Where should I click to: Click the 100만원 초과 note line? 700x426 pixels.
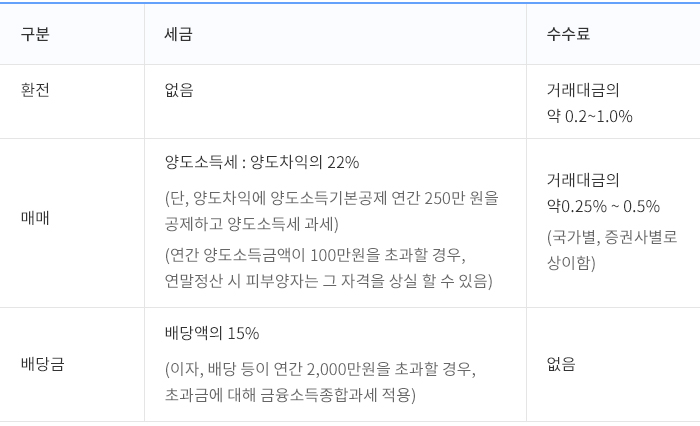[315, 255]
